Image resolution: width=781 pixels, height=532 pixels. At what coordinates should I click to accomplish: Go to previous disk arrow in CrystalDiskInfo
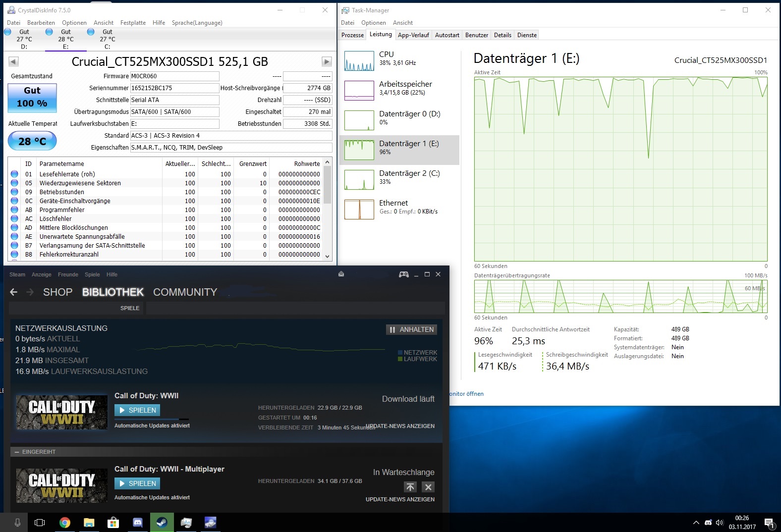(x=14, y=62)
